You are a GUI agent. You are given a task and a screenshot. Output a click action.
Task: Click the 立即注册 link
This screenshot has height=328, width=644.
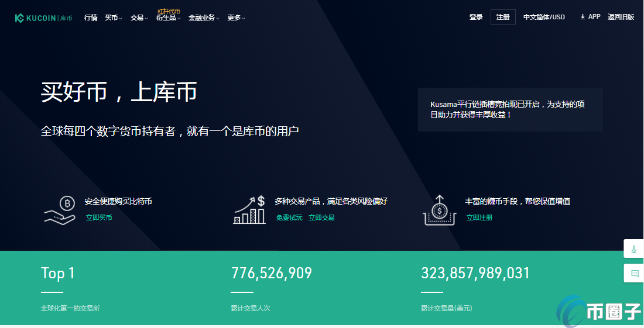click(479, 217)
